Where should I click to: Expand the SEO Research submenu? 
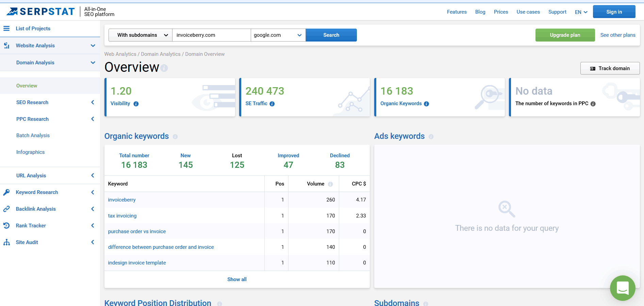point(93,102)
